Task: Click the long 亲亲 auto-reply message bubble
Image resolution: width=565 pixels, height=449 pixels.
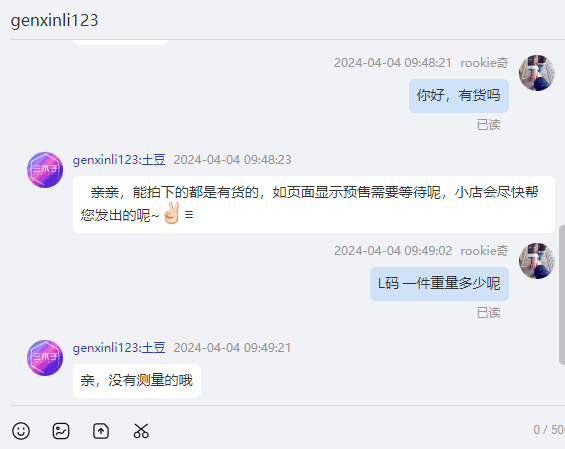Action: [314, 204]
